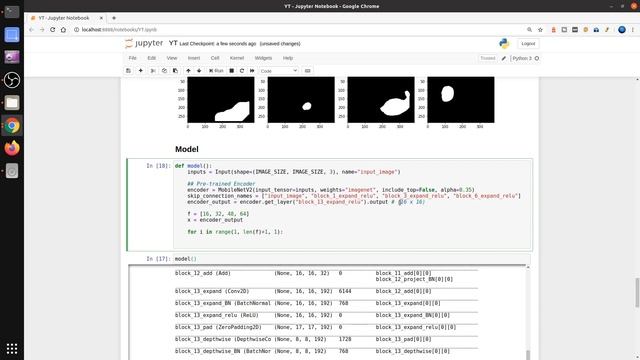640x360 pixels.
Task: Click inside the def model() code cell
Action: 352,204
